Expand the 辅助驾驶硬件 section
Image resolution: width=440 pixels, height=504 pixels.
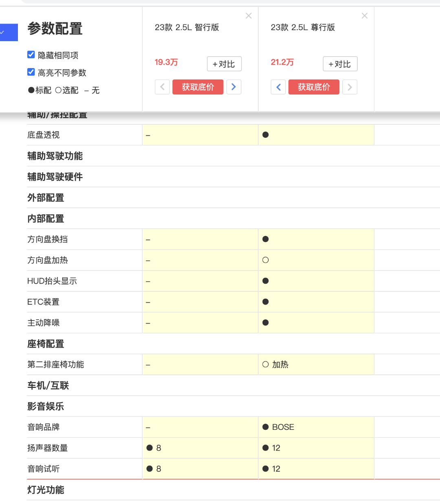pyautogui.click(x=55, y=177)
